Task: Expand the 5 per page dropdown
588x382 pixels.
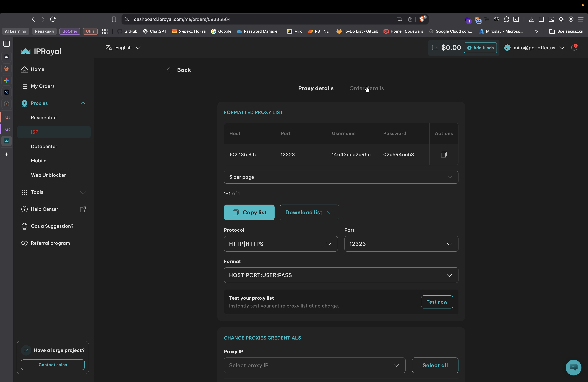Action: point(341,177)
